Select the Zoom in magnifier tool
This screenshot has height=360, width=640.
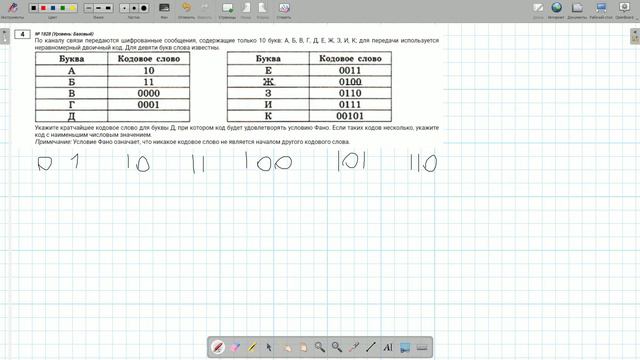[x=320, y=347]
